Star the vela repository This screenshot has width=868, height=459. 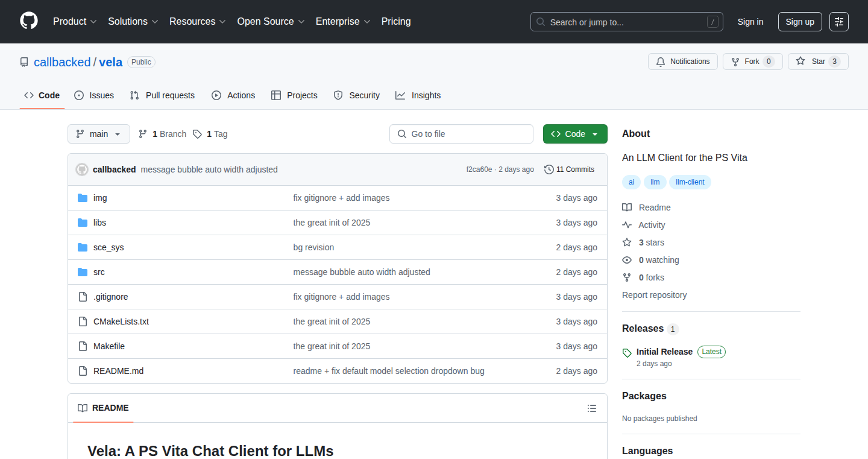(x=818, y=62)
